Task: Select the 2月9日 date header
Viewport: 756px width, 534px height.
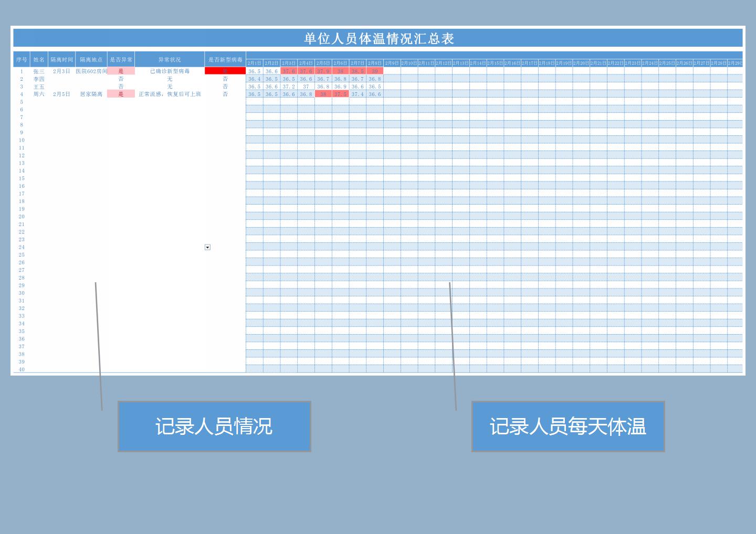Action: [x=392, y=63]
